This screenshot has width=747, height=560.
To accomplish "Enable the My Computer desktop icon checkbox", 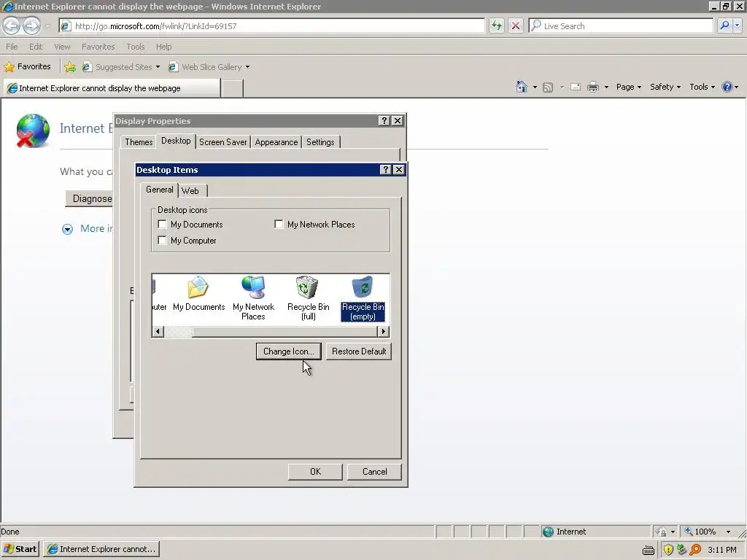I will click(x=162, y=240).
